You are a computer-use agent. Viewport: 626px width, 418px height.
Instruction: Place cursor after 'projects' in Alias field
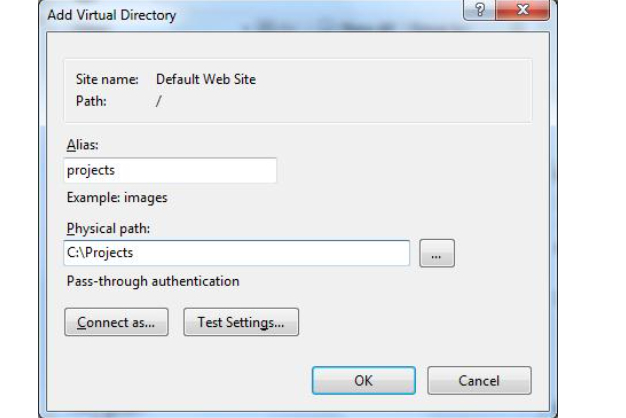[118, 170]
